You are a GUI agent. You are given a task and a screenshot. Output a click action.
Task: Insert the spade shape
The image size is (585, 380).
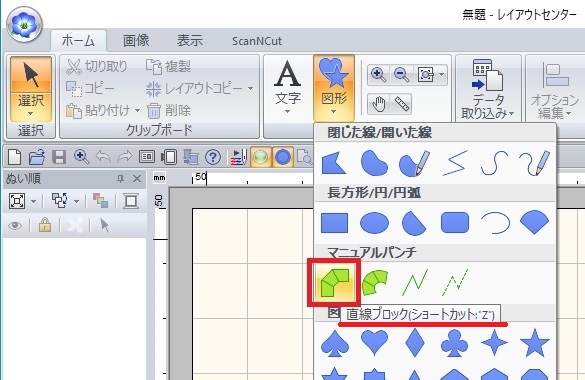click(335, 342)
